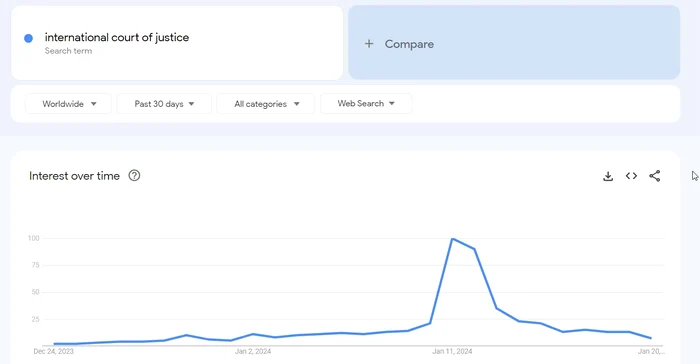Click the arrow next to Worldwide
The width and height of the screenshot is (700, 364).
[93, 104]
